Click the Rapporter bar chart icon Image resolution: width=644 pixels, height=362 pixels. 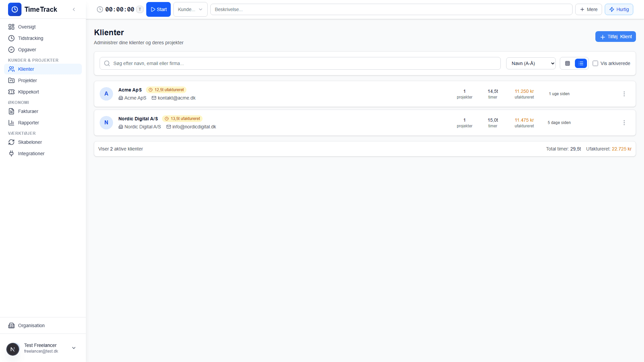tap(11, 123)
